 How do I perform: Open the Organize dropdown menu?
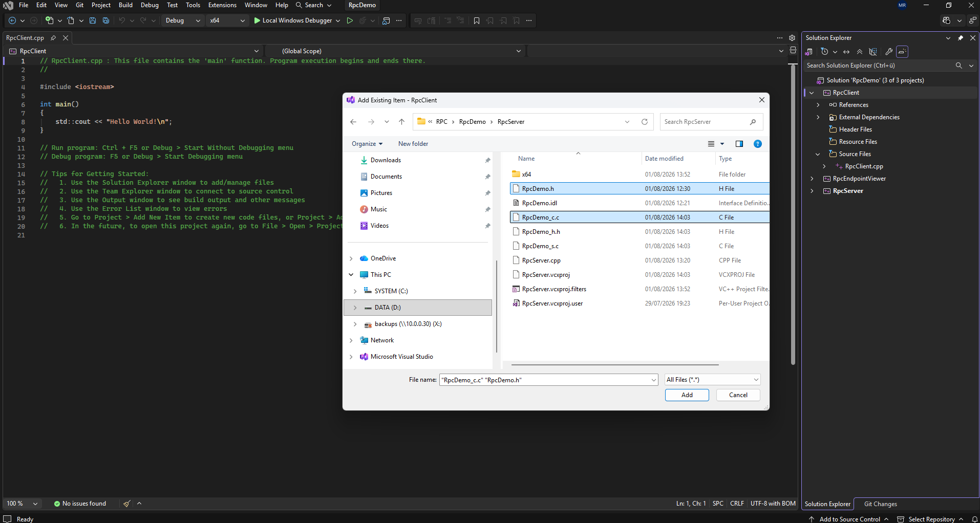(x=367, y=144)
